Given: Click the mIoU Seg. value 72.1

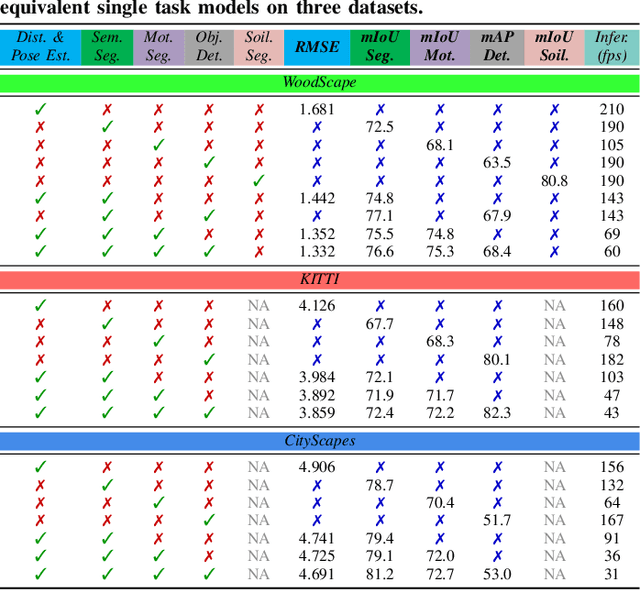Looking at the screenshot, I should [380, 377].
